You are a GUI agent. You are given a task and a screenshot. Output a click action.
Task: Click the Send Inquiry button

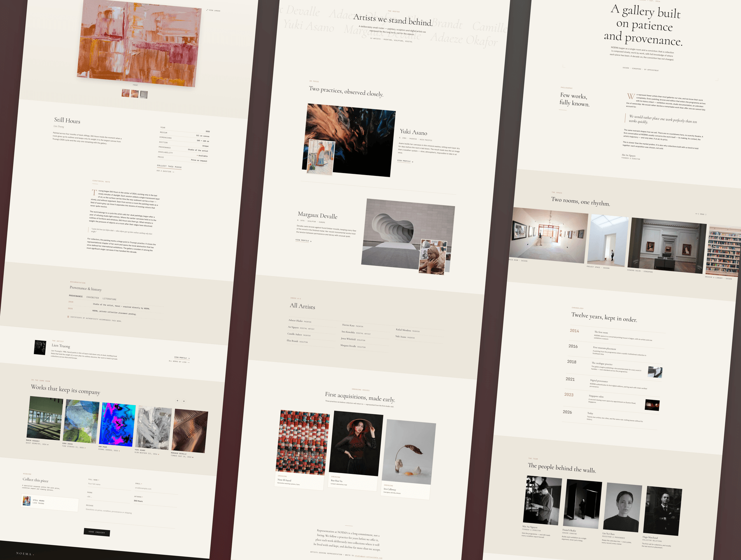[x=97, y=532]
